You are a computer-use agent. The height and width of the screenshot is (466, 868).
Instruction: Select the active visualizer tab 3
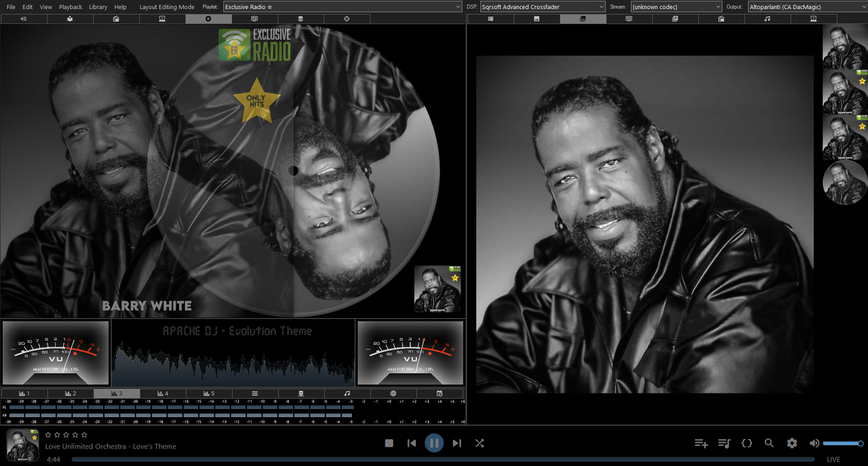click(x=117, y=393)
